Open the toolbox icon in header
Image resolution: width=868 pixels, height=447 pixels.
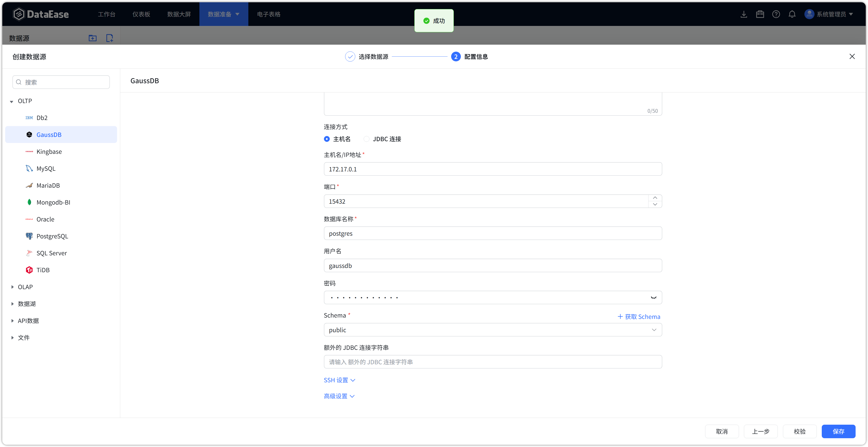760,14
